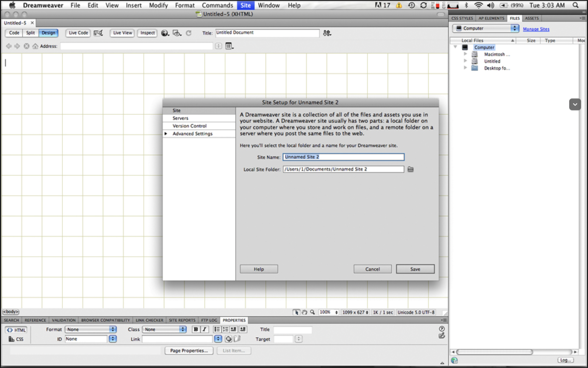588x368 pixels.
Task: Switch to Split view mode
Action: [x=30, y=33]
